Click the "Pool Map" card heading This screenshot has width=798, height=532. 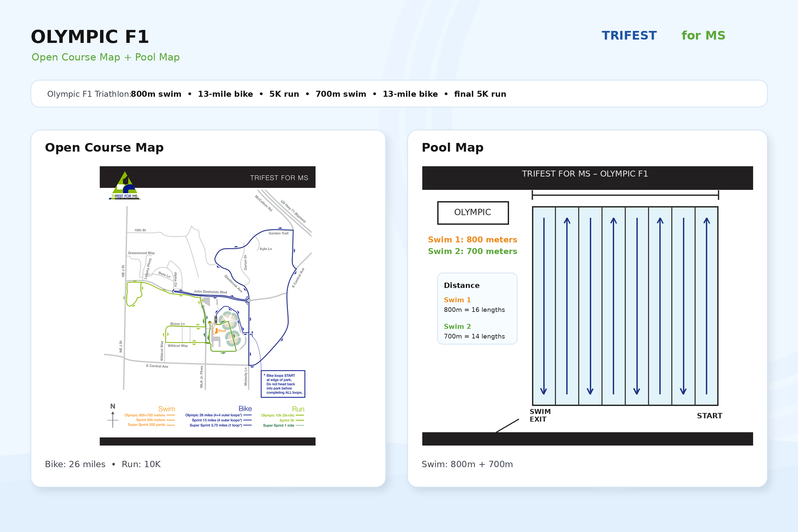pyautogui.click(x=453, y=148)
